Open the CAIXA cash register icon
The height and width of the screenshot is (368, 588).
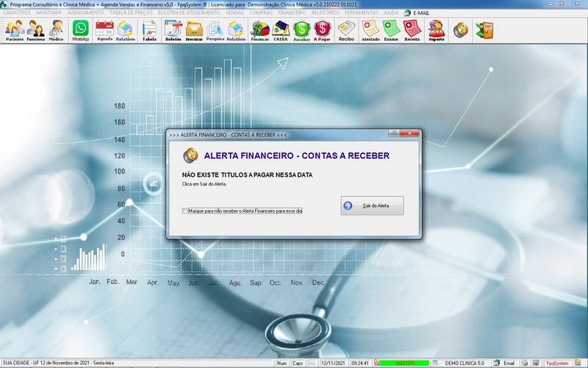281,30
